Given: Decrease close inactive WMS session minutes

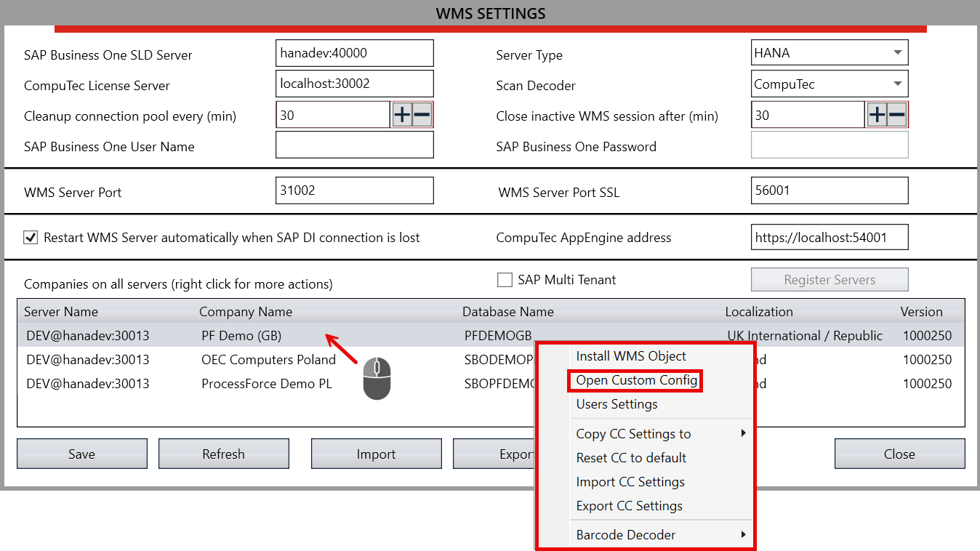Looking at the screenshot, I should (896, 115).
